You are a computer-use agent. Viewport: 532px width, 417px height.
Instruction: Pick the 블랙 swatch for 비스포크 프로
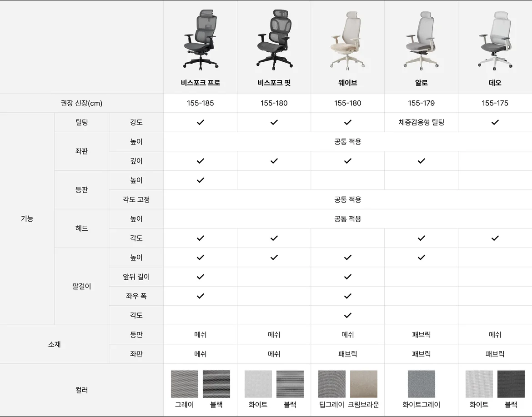click(216, 384)
